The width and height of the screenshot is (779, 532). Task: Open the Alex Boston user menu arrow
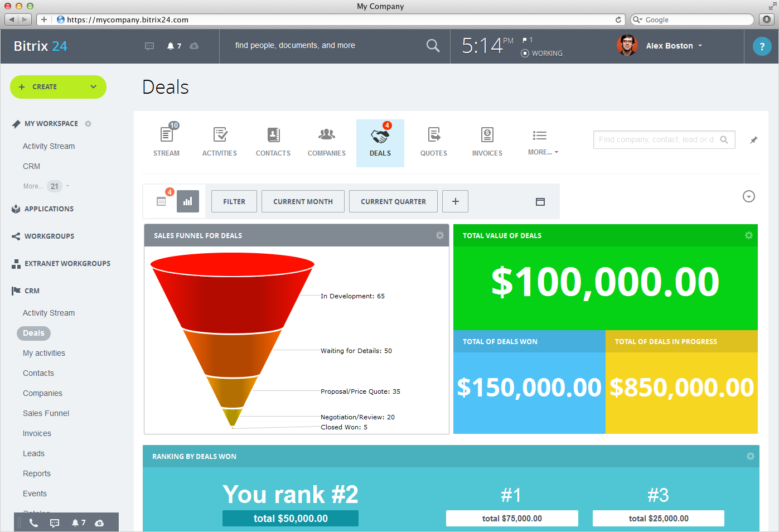tap(700, 46)
